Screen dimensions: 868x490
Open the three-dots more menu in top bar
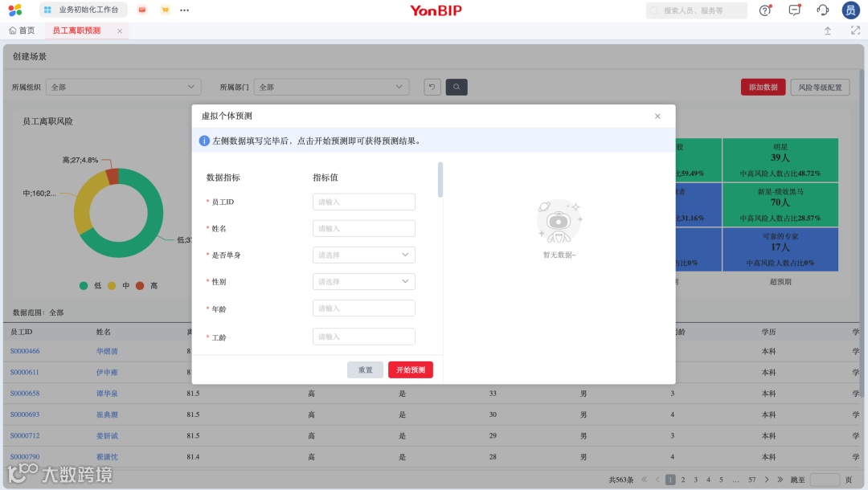click(x=184, y=10)
